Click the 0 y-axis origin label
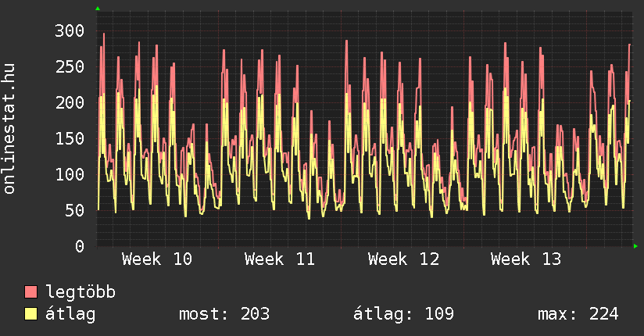Viewport: 644px width, 336px height. click(79, 246)
